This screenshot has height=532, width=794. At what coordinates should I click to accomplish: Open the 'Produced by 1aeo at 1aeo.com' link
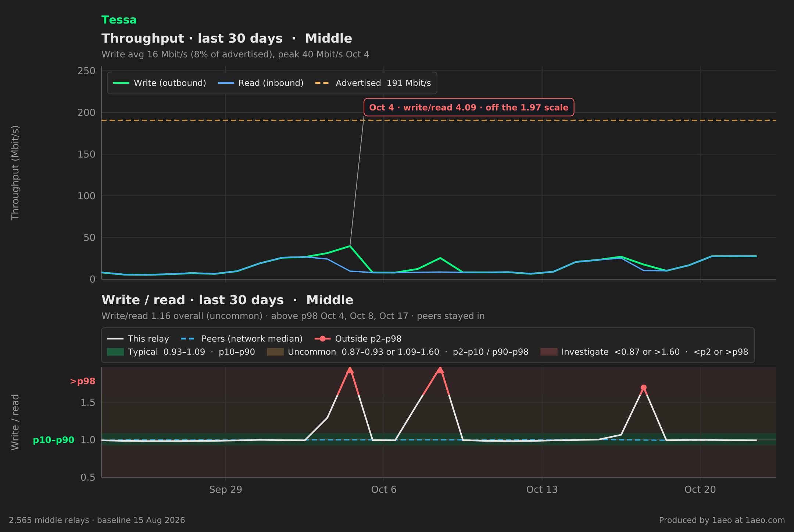722,520
